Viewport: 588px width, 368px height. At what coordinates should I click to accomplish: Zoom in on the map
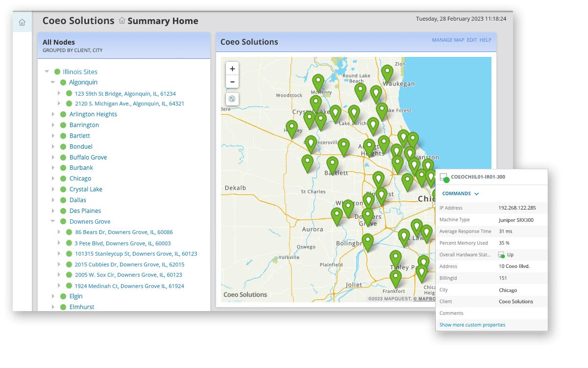[232, 69]
